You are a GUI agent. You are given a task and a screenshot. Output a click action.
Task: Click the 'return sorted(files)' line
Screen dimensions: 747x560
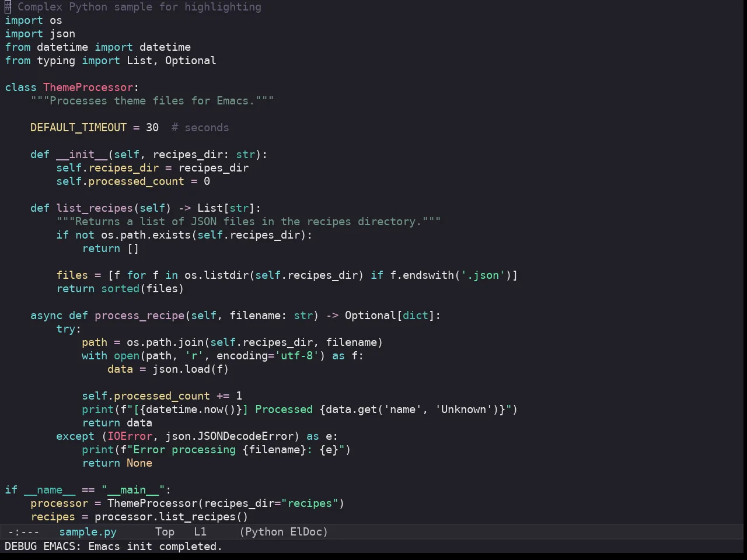tap(120, 289)
